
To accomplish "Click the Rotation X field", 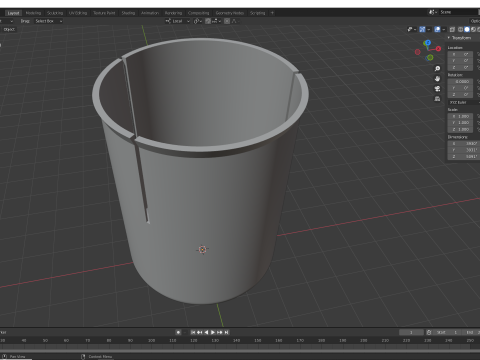I will click(x=460, y=82).
